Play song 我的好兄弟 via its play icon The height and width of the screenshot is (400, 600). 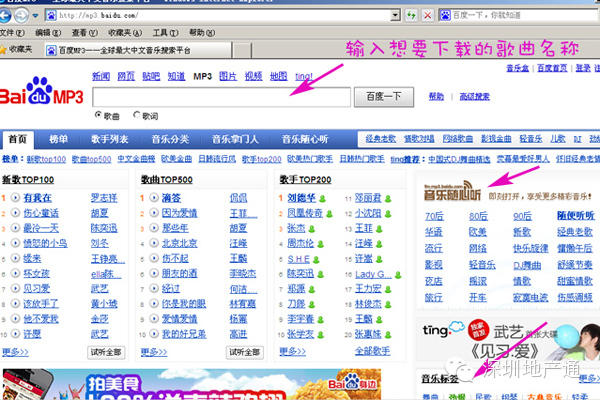pos(154,334)
